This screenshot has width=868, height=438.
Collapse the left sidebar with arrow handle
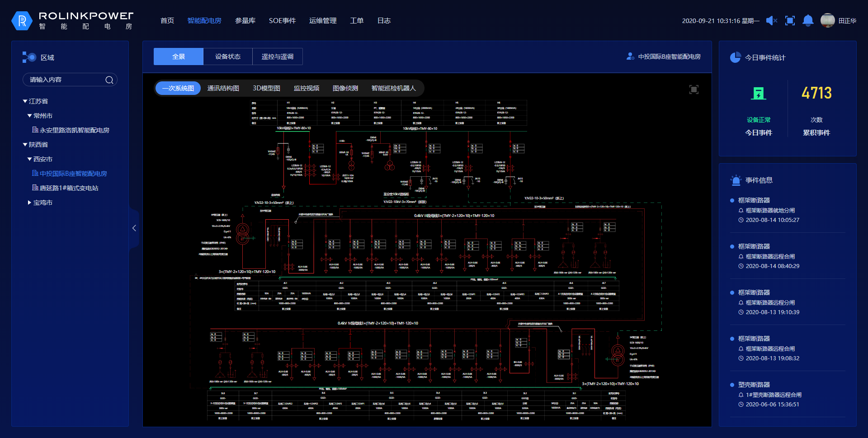(x=134, y=228)
